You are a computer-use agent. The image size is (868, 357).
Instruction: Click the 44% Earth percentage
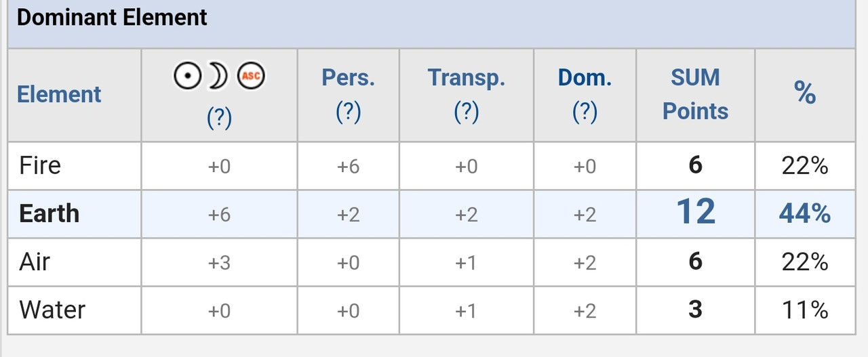(x=804, y=214)
